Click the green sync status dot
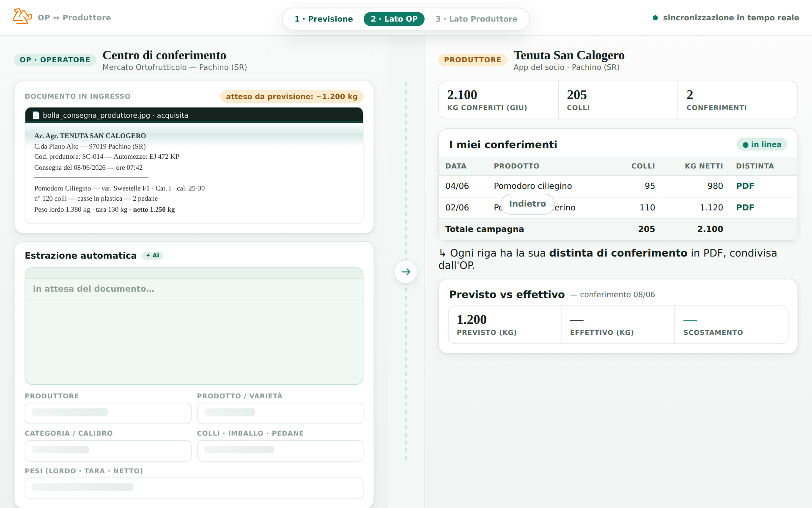The width and height of the screenshot is (812, 508). (655, 18)
